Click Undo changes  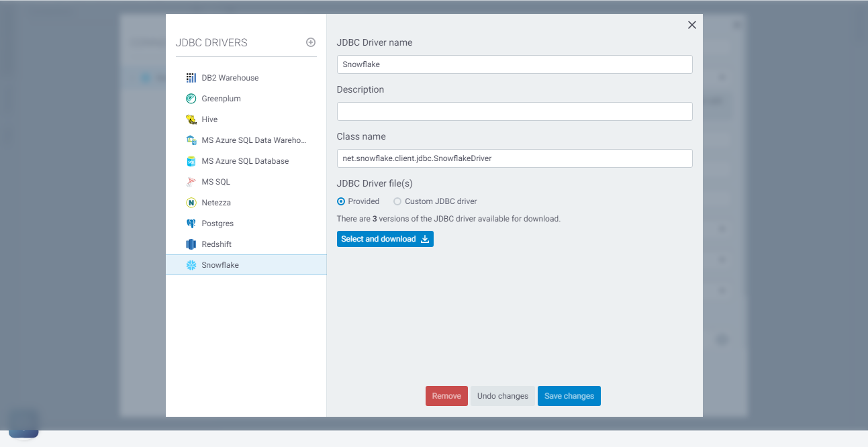click(x=502, y=395)
